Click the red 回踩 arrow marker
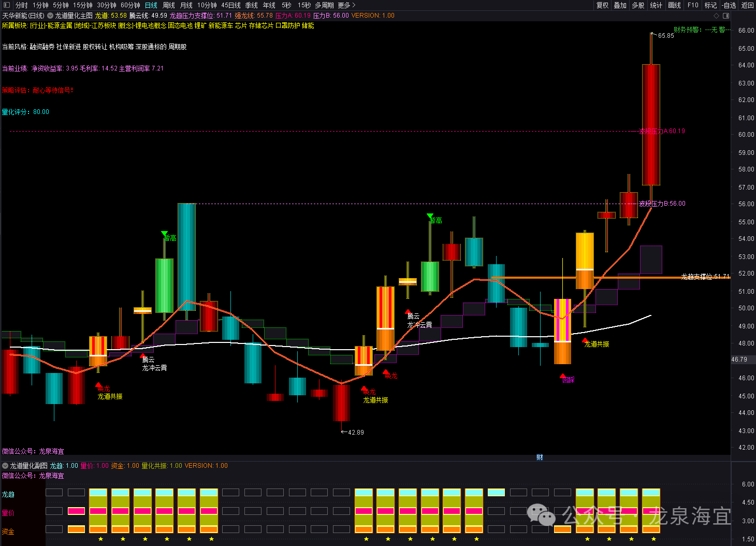 [563, 376]
